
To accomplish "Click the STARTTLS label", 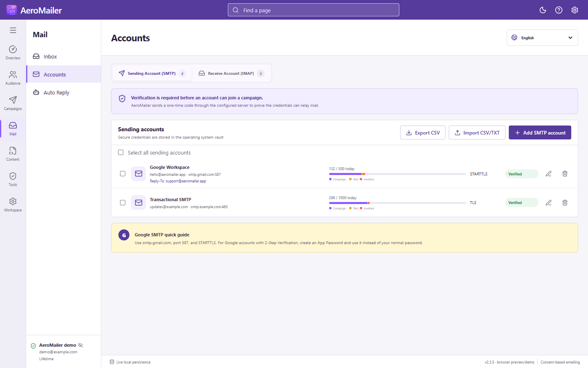I will pyautogui.click(x=479, y=174).
